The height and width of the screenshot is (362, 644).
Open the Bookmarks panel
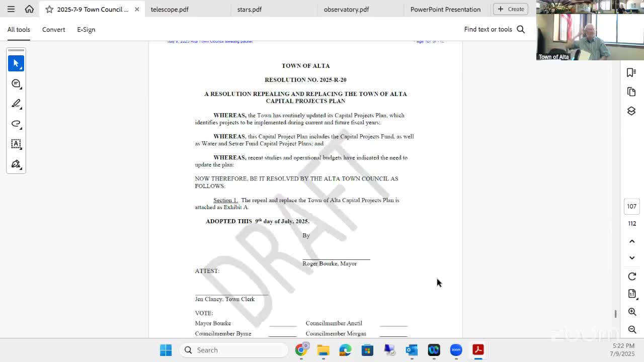[631, 72]
